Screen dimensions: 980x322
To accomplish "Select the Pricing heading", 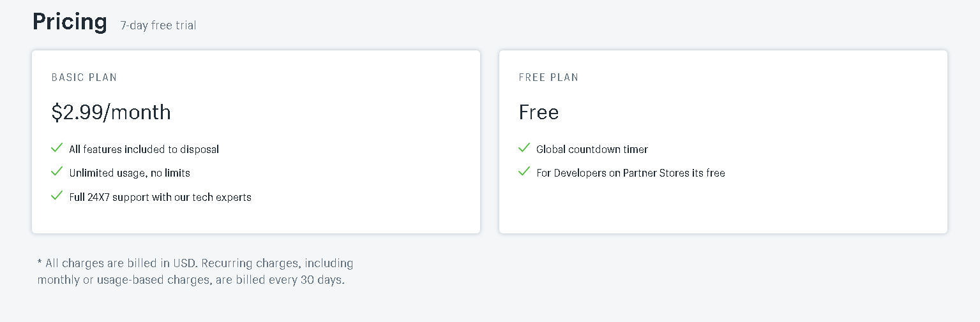I will [70, 22].
